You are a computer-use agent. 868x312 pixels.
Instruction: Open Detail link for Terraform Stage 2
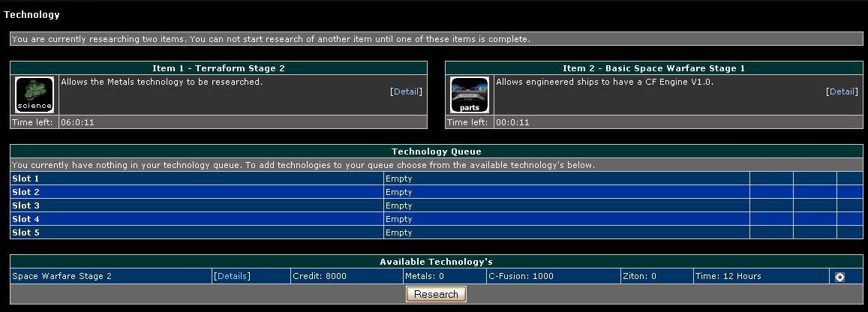[x=406, y=91]
